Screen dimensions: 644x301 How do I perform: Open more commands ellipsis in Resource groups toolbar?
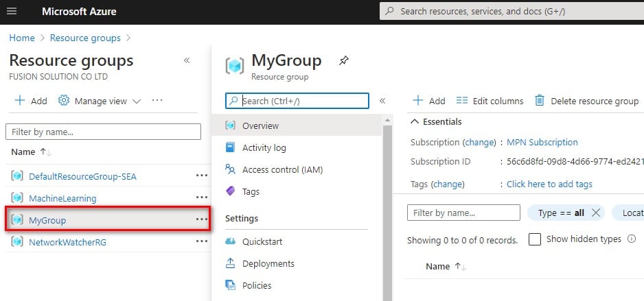point(157,100)
